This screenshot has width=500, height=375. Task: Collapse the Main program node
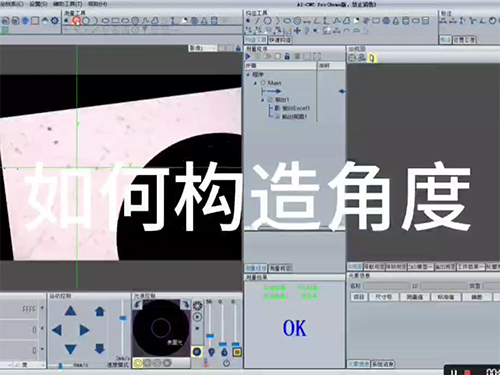(255, 83)
